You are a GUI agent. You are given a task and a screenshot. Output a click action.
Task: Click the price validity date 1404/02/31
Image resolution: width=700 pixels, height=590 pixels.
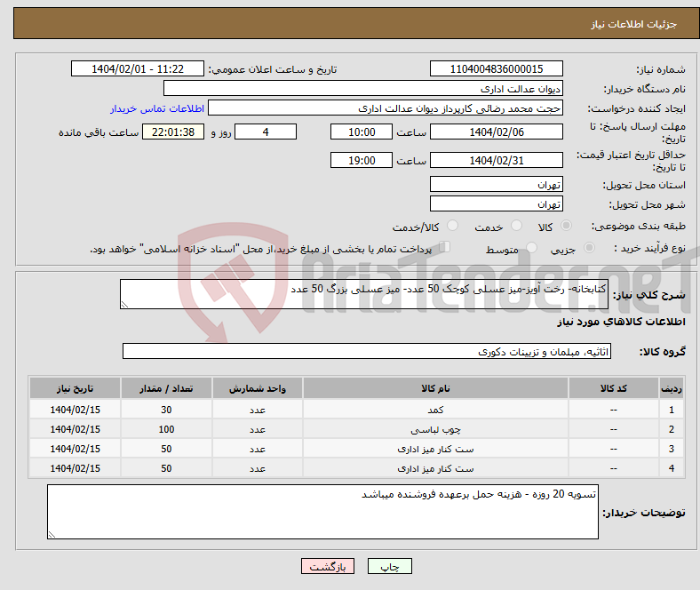click(x=496, y=160)
